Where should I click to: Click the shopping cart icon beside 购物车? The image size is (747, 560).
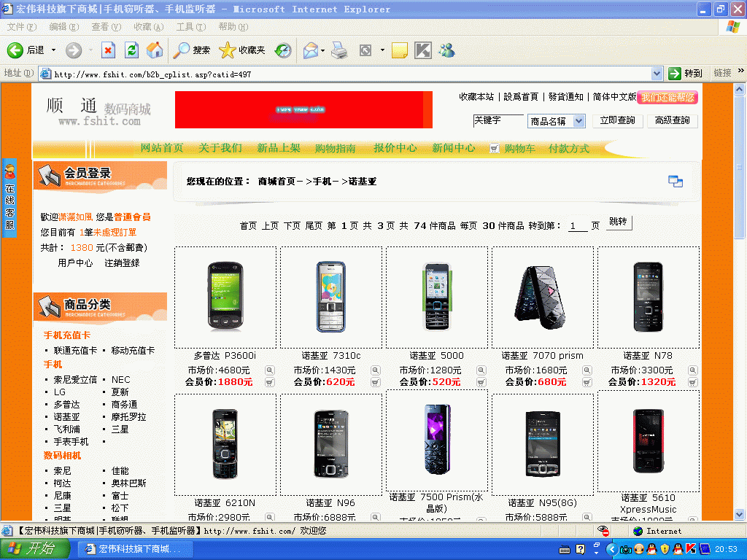pos(495,148)
